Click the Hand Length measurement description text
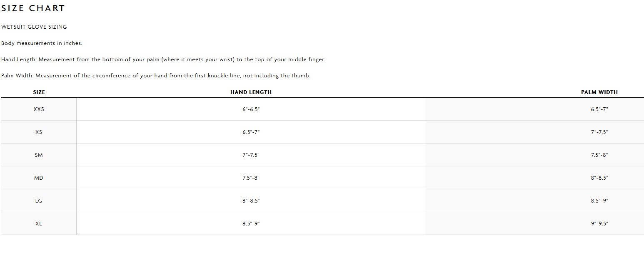The image size is (644, 277). click(x=163, y=59)
